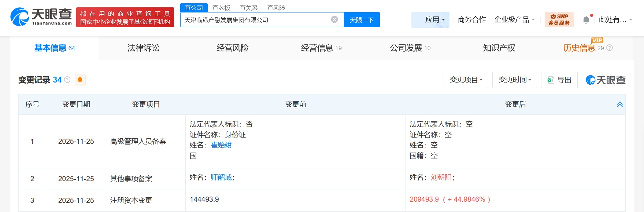Click the SVIP member service badge
644x212 pixels.
coord(559,20)
